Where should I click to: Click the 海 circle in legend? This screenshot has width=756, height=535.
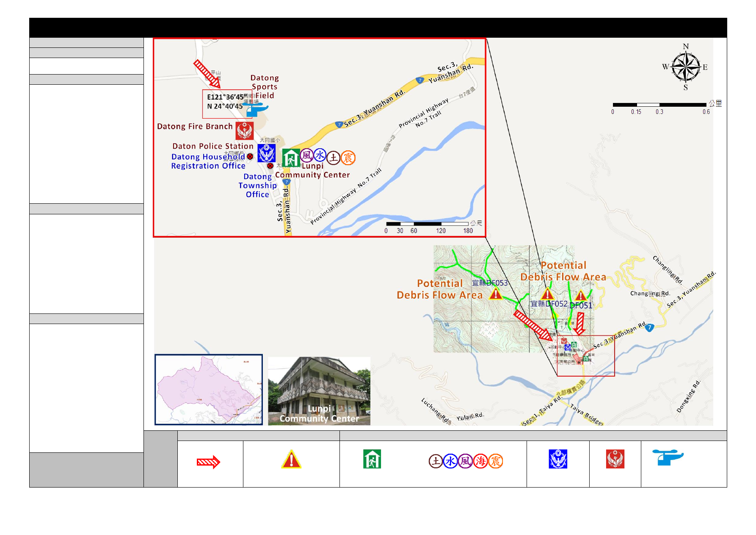(x=480, y=461)
